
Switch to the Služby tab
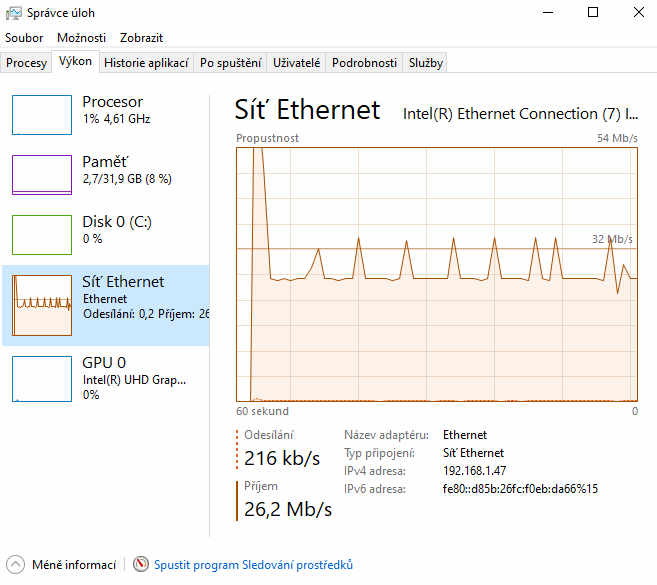[425, 63]
